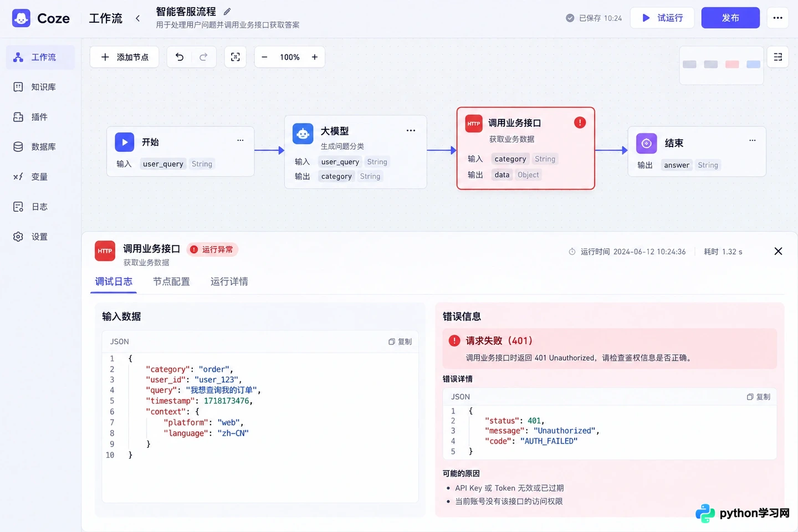
Task: Click the 已保存 10:24 status
Action: click(594, 18)
